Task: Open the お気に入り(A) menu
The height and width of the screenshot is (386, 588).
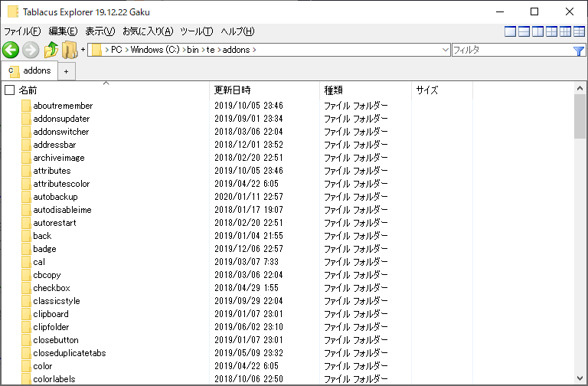Action: tap(148, 31)
